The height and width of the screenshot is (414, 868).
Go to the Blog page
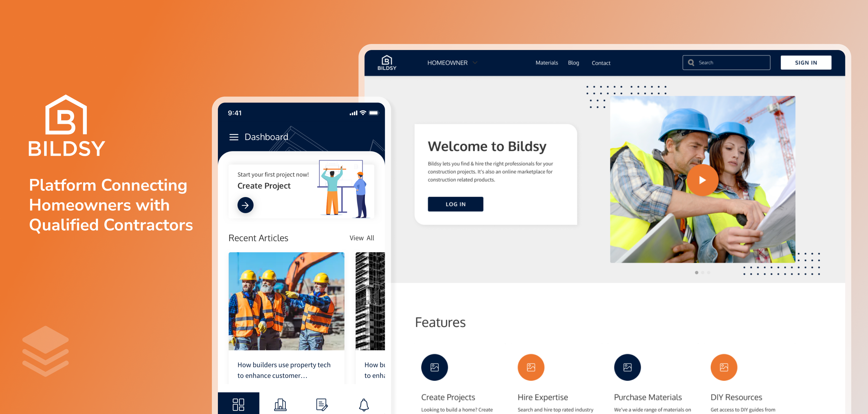click(573, 63)
